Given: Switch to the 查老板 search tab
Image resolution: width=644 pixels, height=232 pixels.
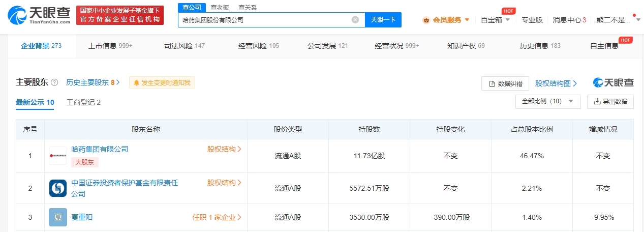Looking at the screenshot, I should point(220,7).
